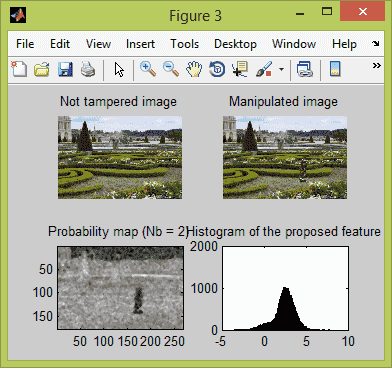Enable the Data Cursor tool
The height and width of the screenshot is (368, 392).
(240, 69)
